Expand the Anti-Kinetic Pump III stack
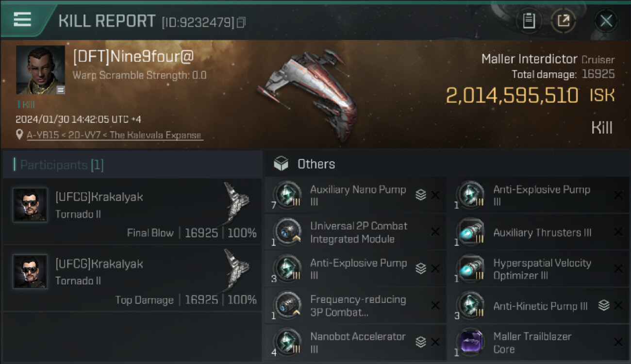Image resolution: width=631 pixels, height=364 pixels. pos(604,305)
